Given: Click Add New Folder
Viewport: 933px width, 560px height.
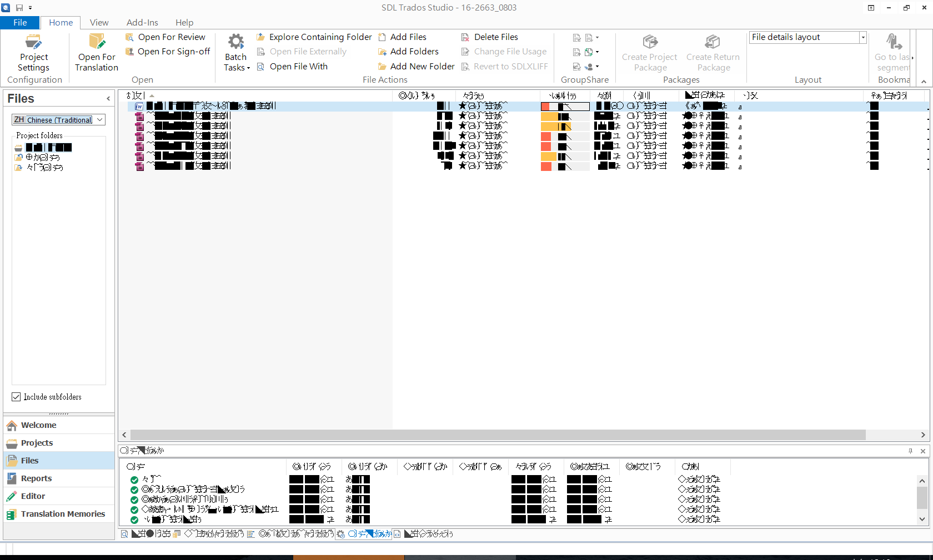Looking at the screenshot, I should point(417,67).
